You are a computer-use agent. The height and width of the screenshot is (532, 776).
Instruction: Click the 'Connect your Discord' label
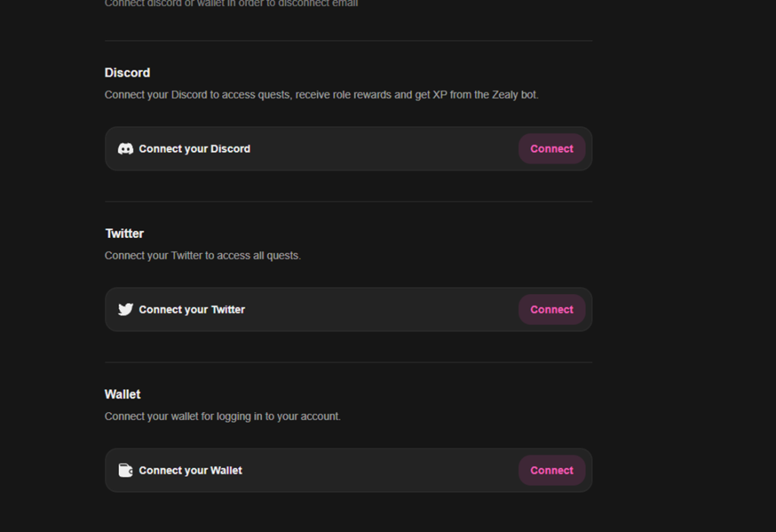194,149
